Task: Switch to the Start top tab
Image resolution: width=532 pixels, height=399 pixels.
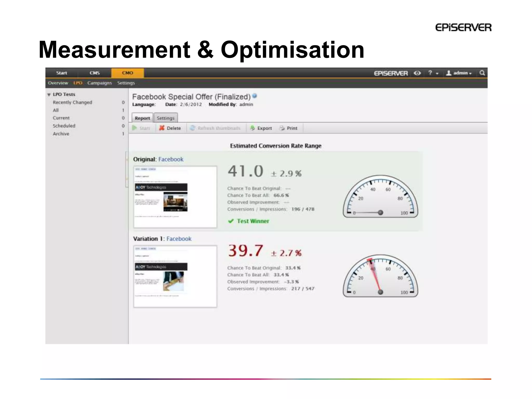Action: [62, 73]
